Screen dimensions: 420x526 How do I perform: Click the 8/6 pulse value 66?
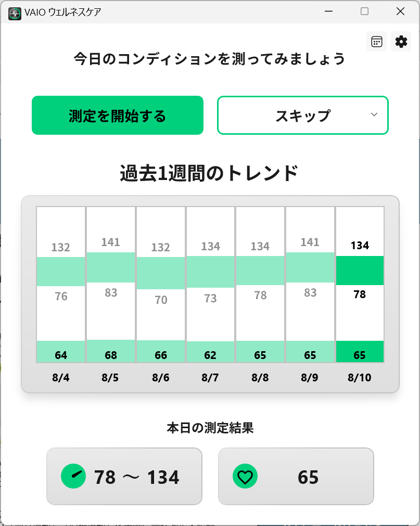coord(161,355)
